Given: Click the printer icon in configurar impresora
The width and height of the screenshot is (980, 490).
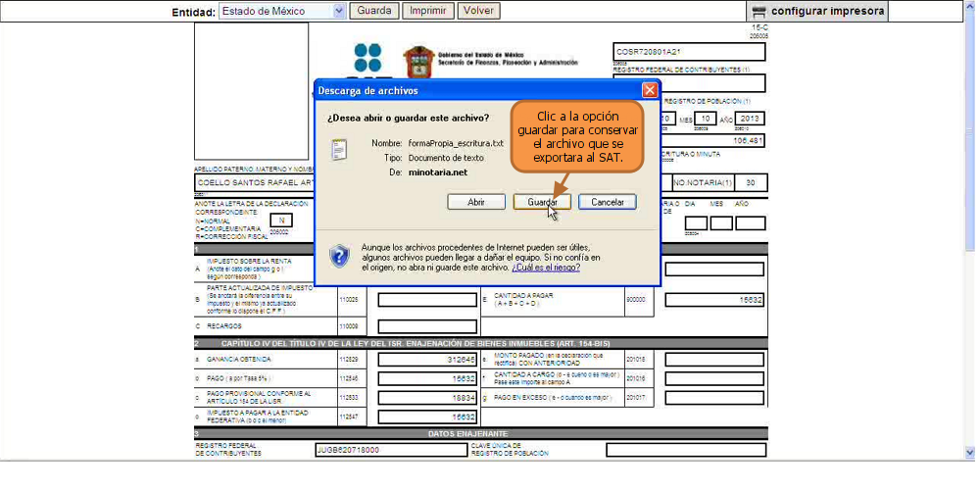Looking at the screenshot, I should click(759, 11).
